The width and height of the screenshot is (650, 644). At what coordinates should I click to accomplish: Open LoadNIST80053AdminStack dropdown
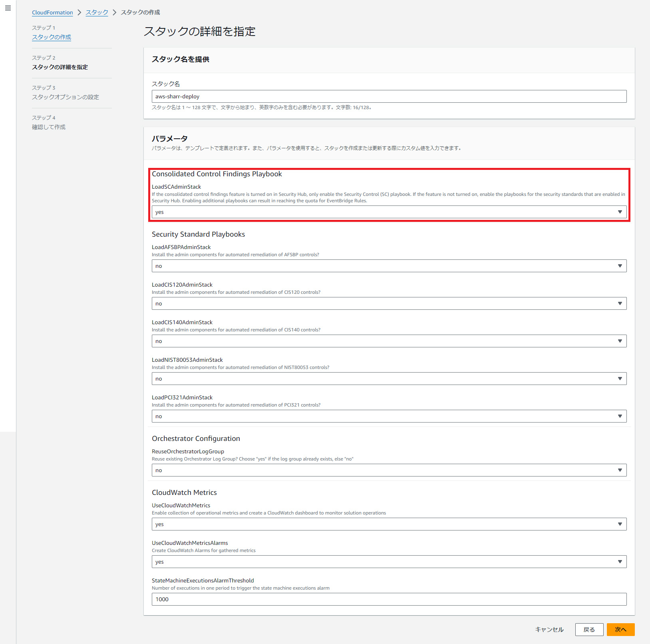(x=389, y=379)
